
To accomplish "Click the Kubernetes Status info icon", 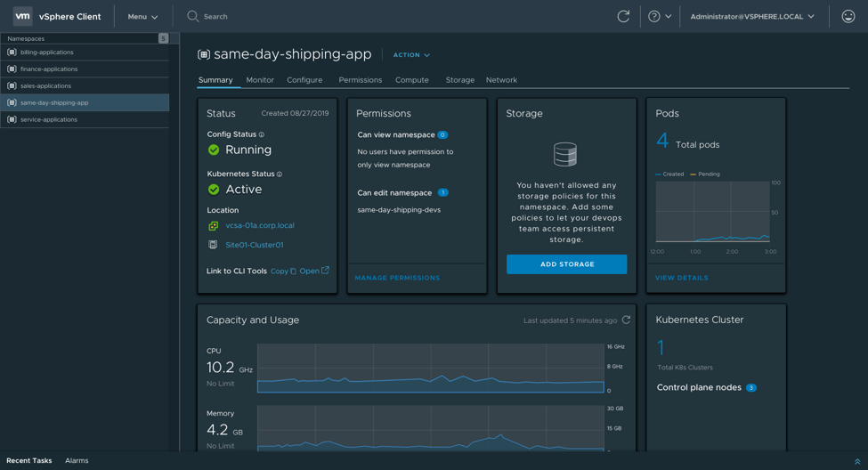I will coord(280,174).
